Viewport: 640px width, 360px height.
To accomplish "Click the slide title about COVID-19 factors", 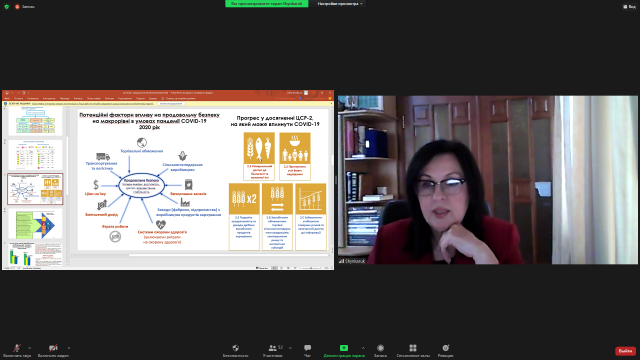I will click(149, 121).
